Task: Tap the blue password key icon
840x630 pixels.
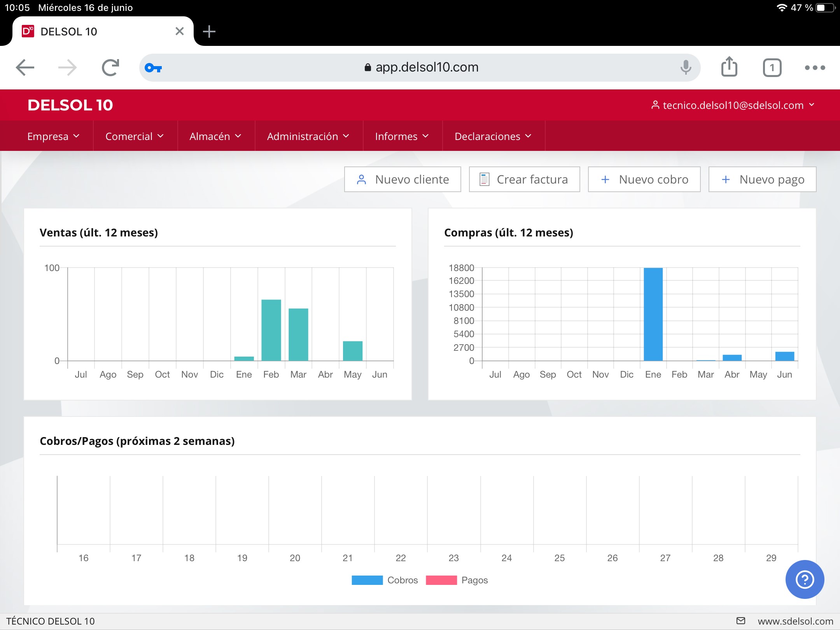Action: 153,68
